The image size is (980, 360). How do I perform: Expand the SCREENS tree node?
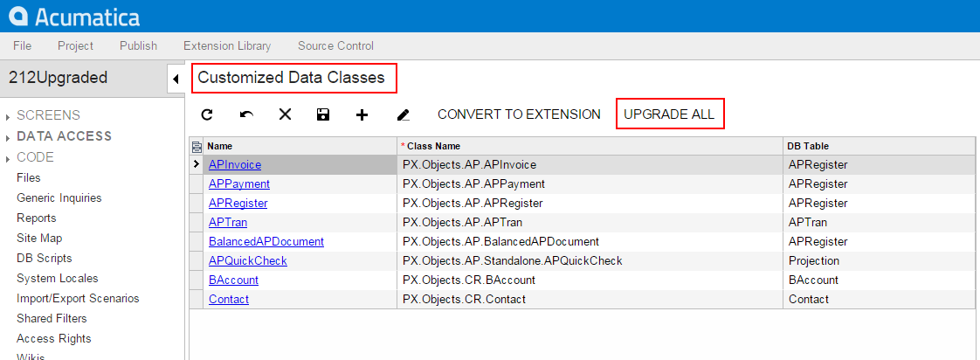(9, 115)
